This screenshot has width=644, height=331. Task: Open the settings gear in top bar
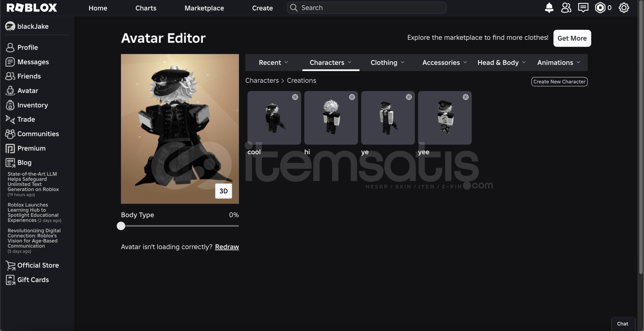coord(624,8)
